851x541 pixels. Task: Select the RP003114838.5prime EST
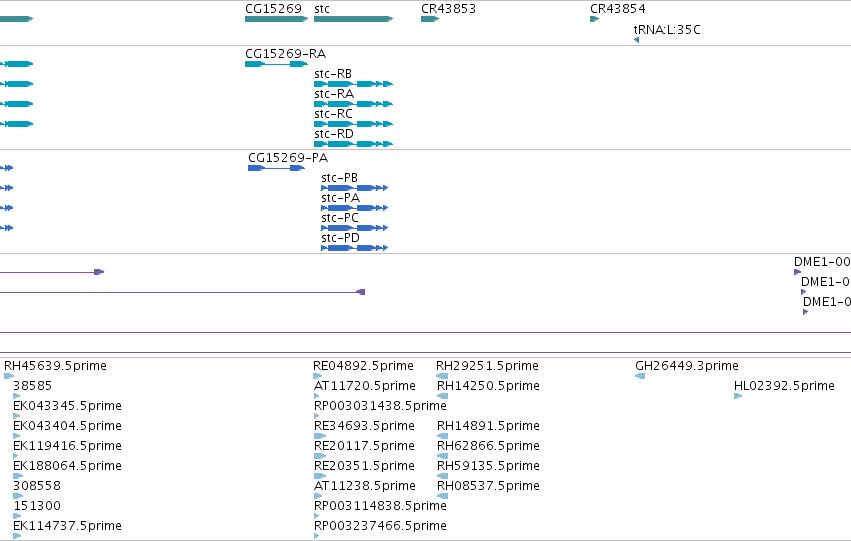(380, 506)
